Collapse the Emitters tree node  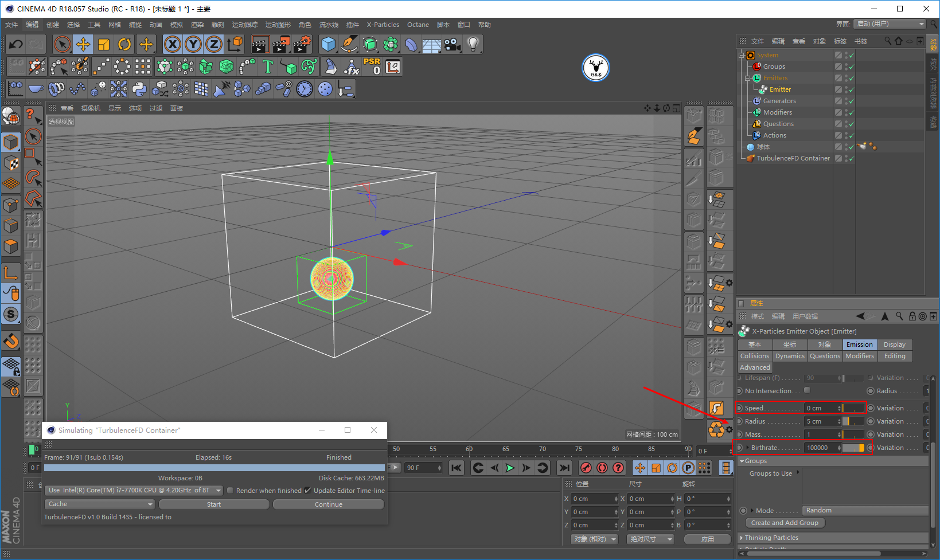coord(748,78)
